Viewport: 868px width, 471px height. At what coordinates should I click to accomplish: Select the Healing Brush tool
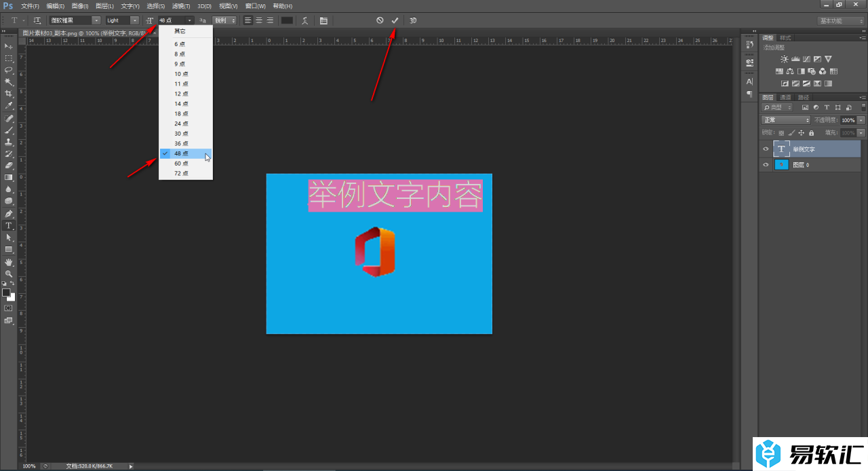(x=9, y=119)
